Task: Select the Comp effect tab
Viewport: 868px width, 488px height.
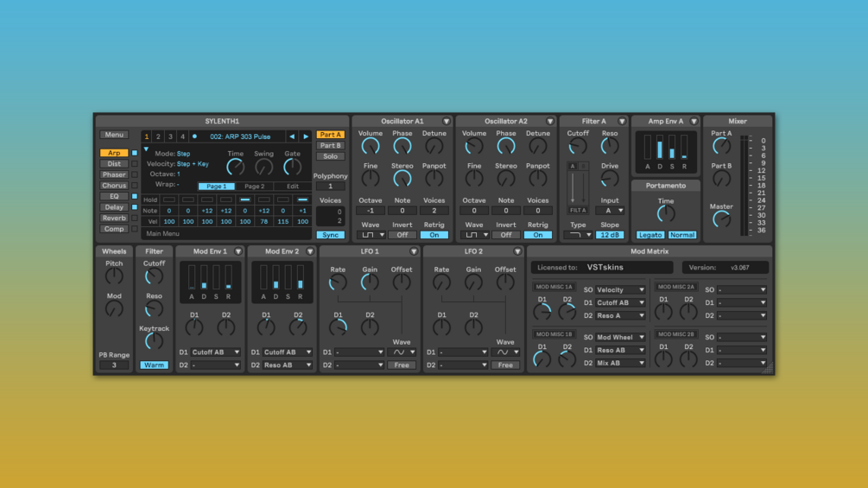Action: (114, 229)
